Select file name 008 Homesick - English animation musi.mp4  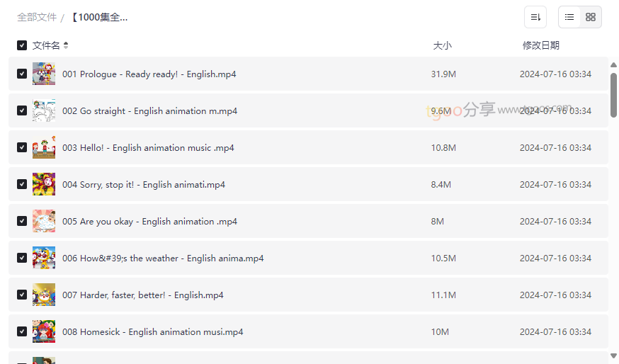[x=153, y=331]
